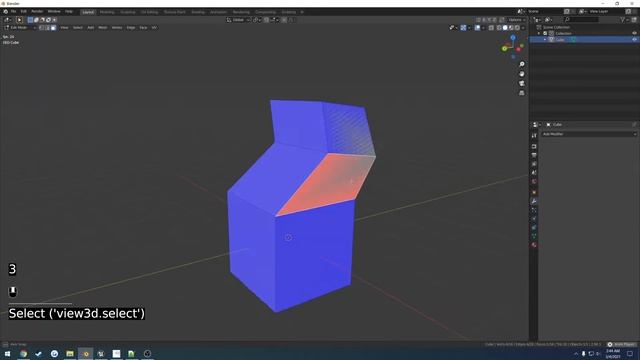Collapse the Collection tree item
The width and height of the screenshot is (640, 360).
point(539,33)
